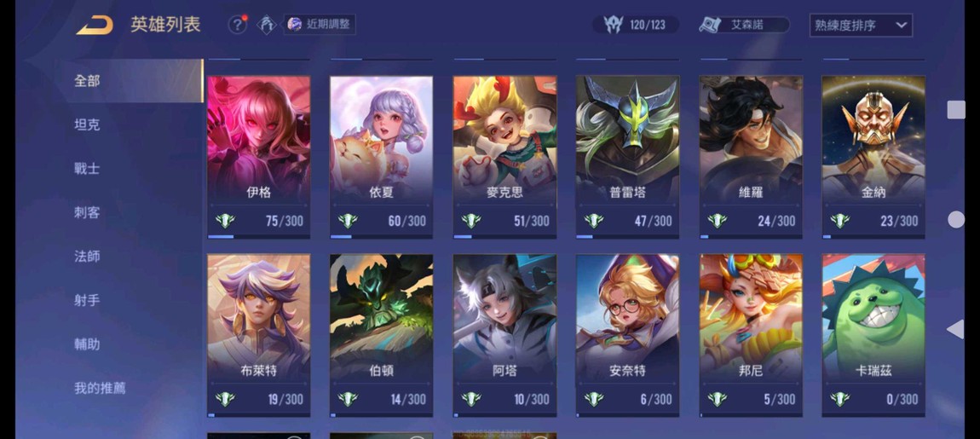Tap the Android square recent-apps button

[955, 109]
